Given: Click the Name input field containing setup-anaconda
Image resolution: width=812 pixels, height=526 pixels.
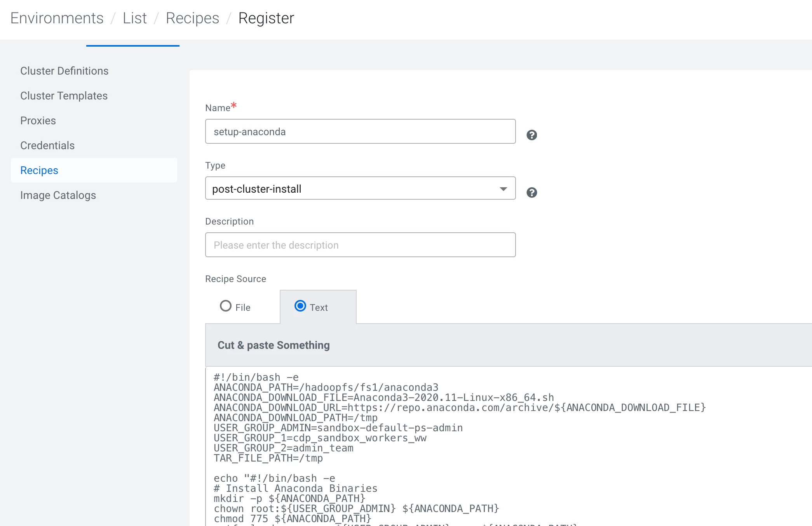Looking at the screenshot, I should coord(360,131).
